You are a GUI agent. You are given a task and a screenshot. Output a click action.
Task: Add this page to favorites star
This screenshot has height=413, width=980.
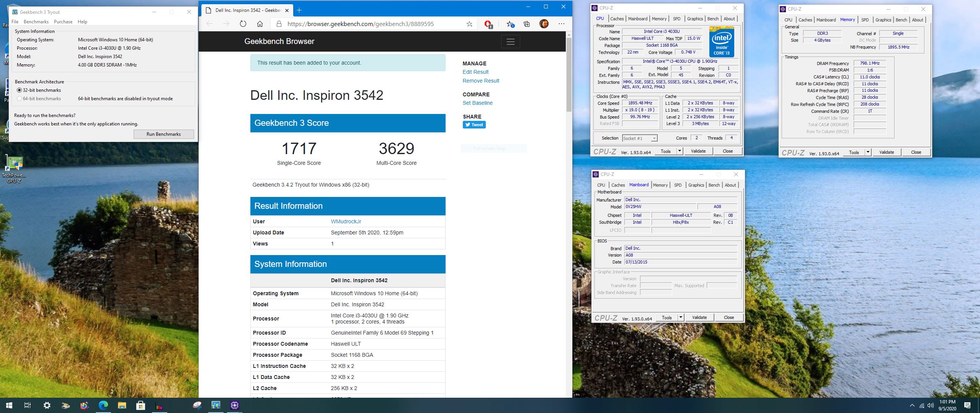coord(469,24)
